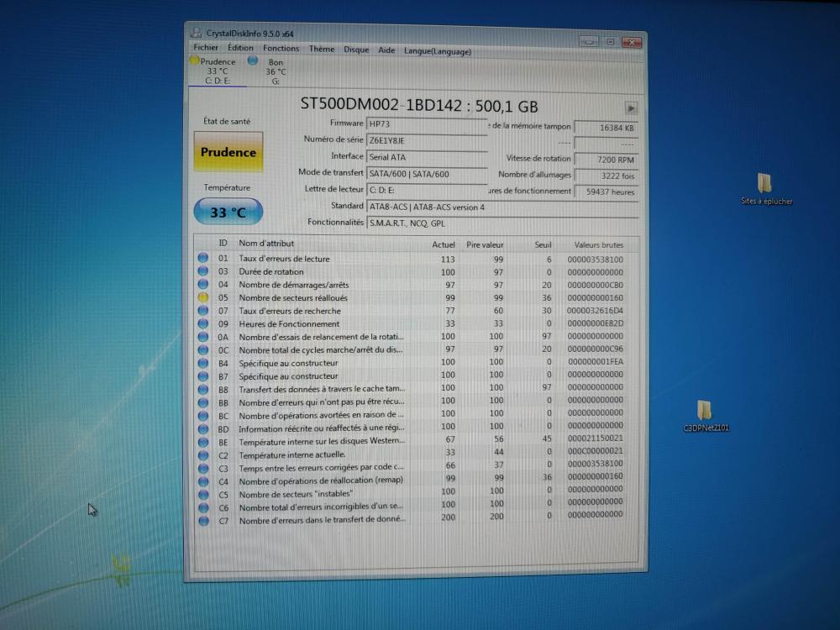Click the yellow status icon for attribute 05
Image resolution: width=840 pixels, height=630 pixels.
[203, 297]
